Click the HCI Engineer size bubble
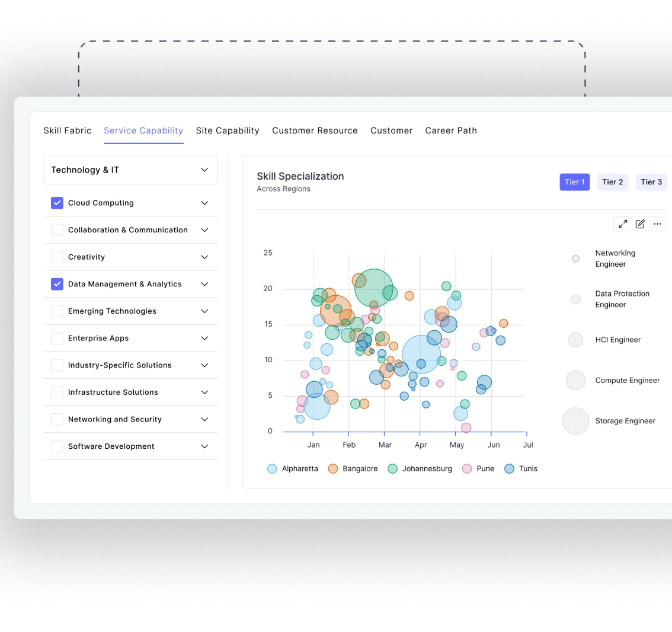672x632 pixels. pos(575,340)
